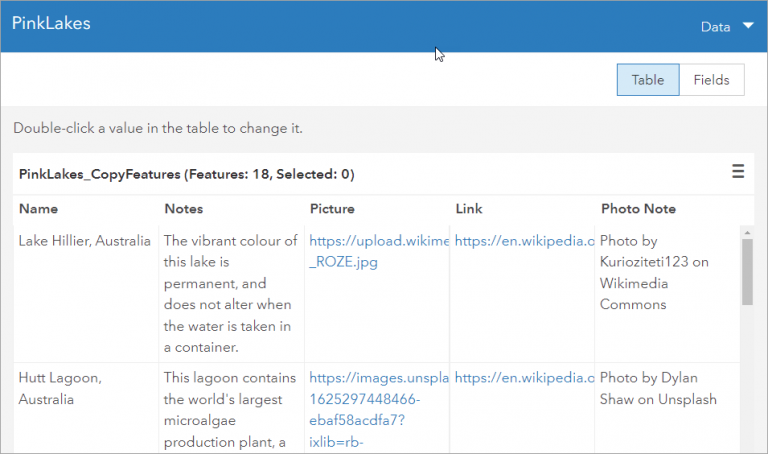The height and width of the screenshot is (454, 768).
Task: Click the Picture column header
Action: 332,209
